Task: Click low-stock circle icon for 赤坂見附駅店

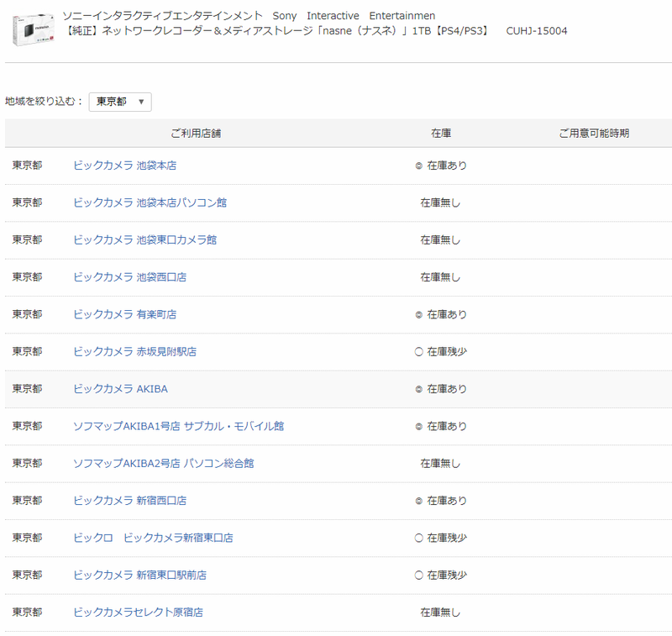Action: (419, 352)
